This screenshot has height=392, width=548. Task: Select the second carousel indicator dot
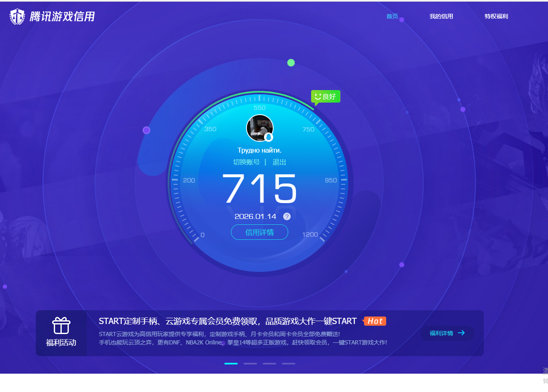[250, 363]
